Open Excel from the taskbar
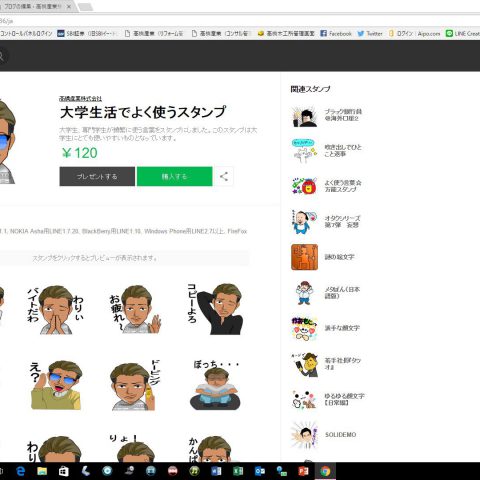Screen dimensions: 480x480 (x=238, y=471)
